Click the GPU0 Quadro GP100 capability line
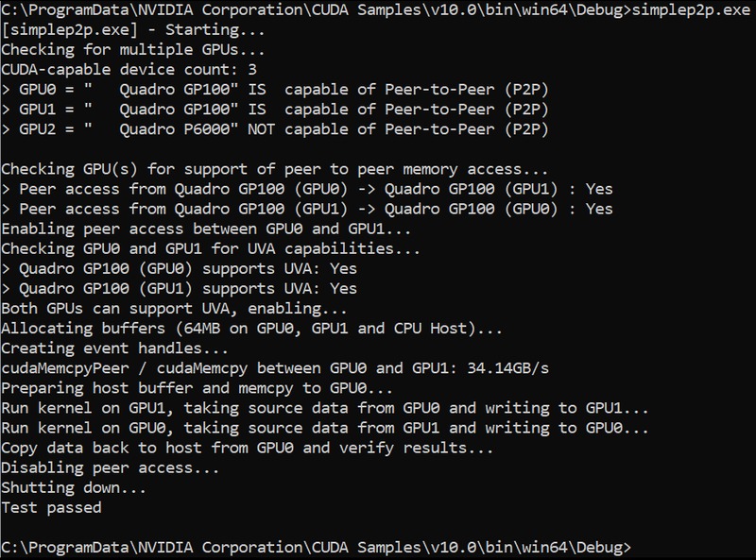This screenshot has width=756, height=560. (275, 90)
